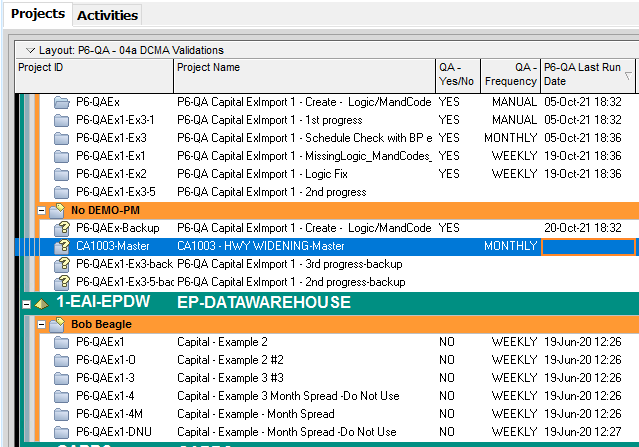The height and width of the screenshot is (447, 639).
Task: Click the folder icon of P6-QAEx1-Ex3-1
Action: [x=62, y=120]
